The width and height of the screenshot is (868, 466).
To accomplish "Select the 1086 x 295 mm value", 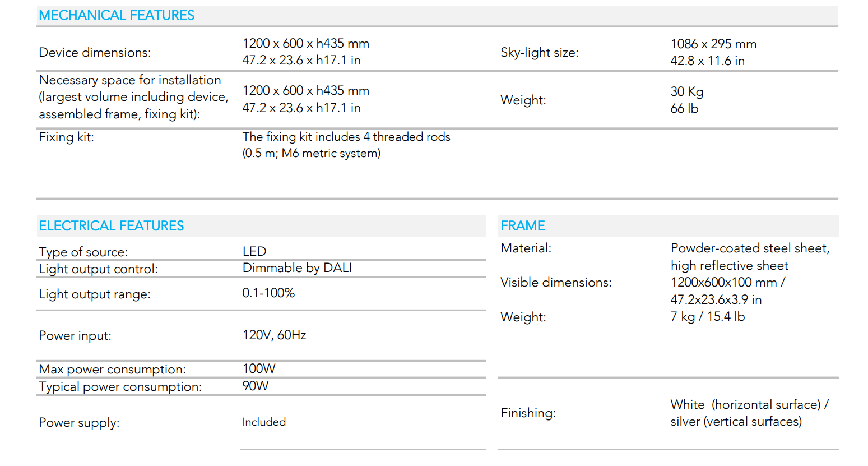I will click(713, 44).
